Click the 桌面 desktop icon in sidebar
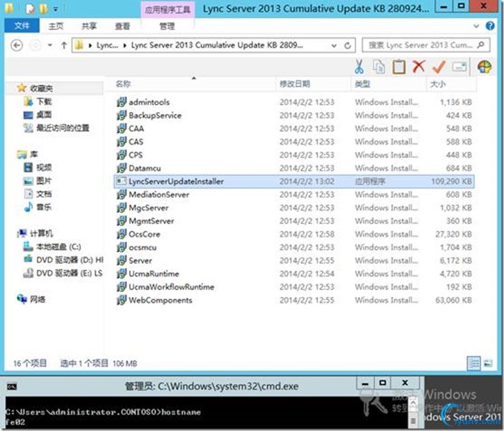This screenshot has height=431, width=504. pos(28,115)
